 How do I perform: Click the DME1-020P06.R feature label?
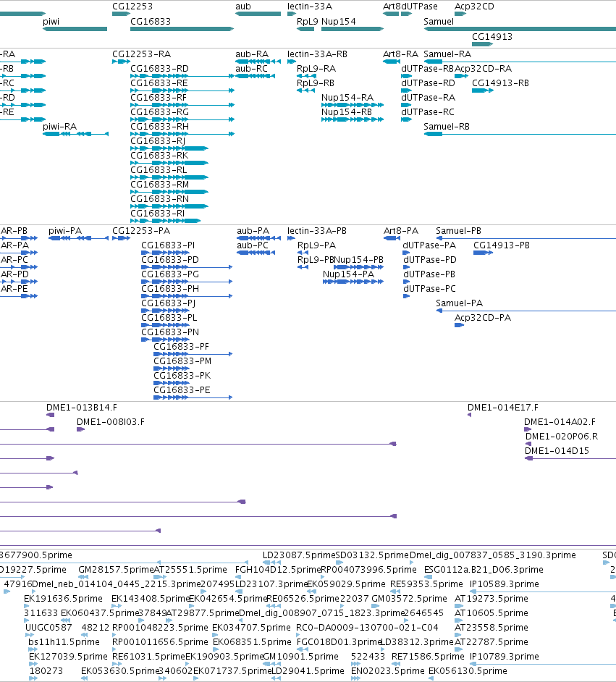click(x=562, y=437)
